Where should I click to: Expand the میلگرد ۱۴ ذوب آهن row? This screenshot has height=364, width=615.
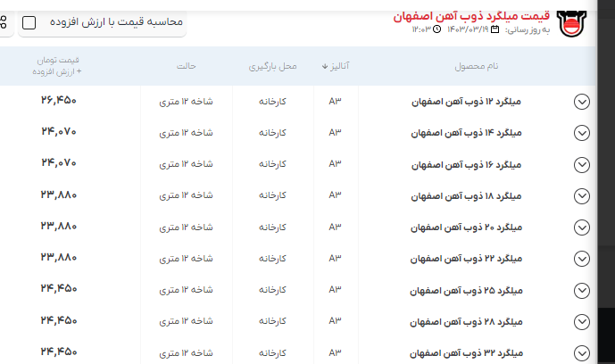[x=582, y=133]
